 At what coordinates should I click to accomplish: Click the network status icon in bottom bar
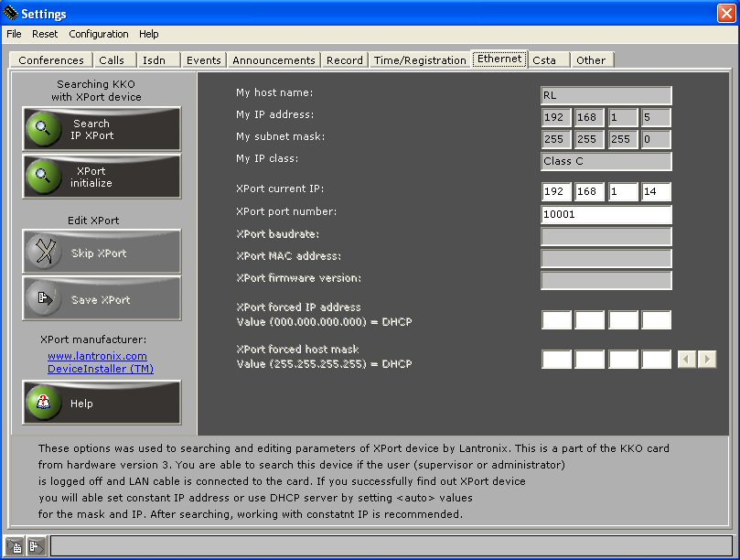15,547
